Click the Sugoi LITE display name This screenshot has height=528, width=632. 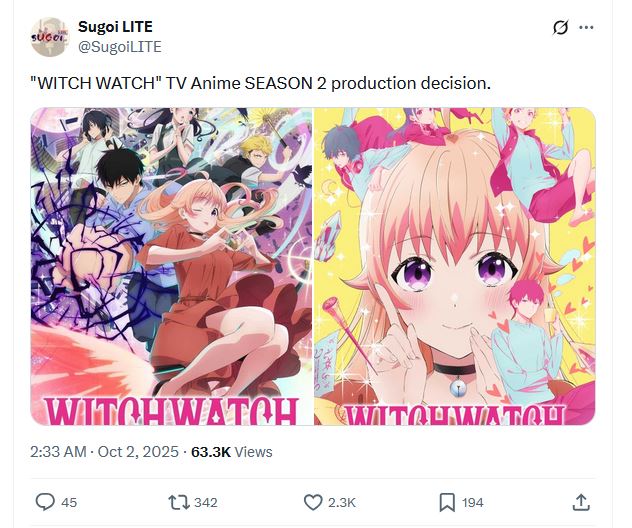pos(115,27)
